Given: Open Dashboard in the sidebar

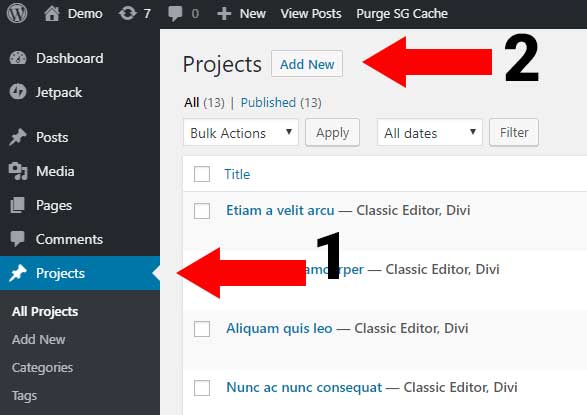Looking at the screenshot, I should click(70, 58).
